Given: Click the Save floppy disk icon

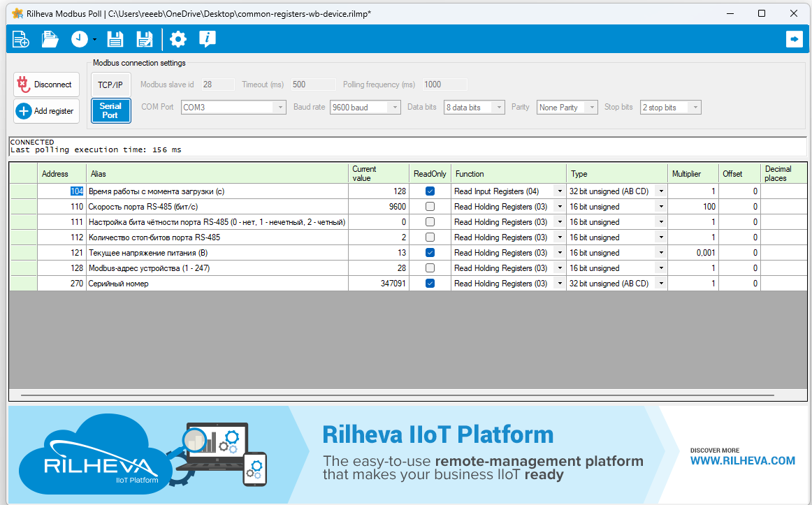Looking at the screenshot, I should pyautogui.click(x=115, y=39).
